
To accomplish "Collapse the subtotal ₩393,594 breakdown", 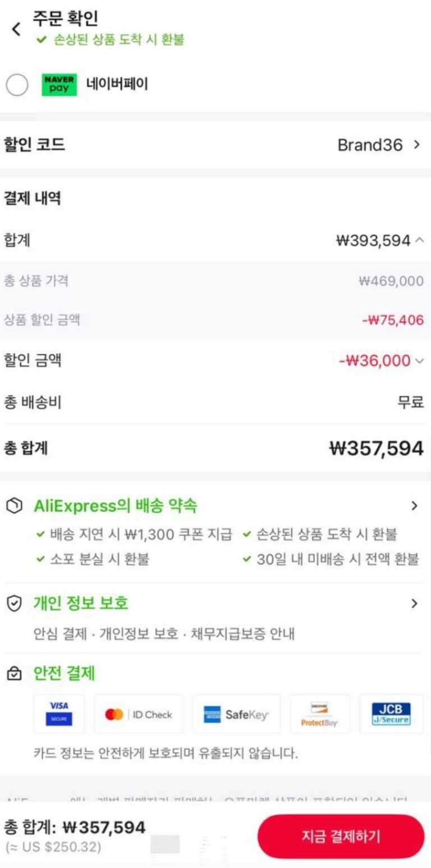I will [419, 241].
